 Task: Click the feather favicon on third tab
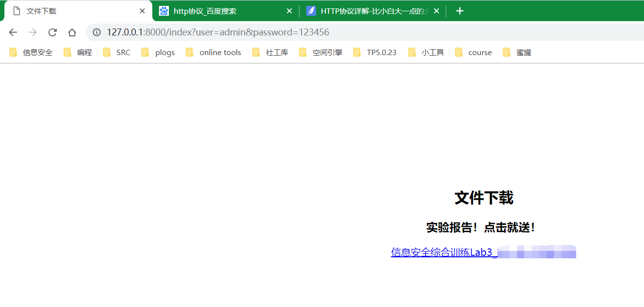tap(311, 11)
